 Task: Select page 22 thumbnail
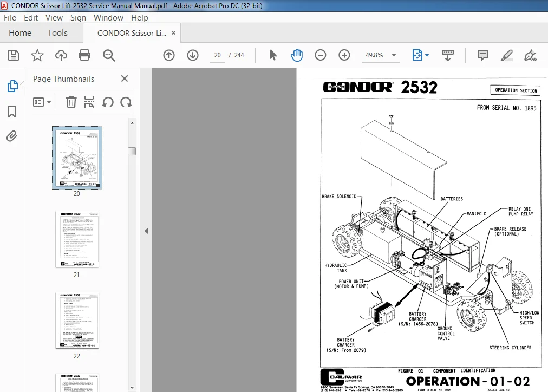[x=77, y=321]
